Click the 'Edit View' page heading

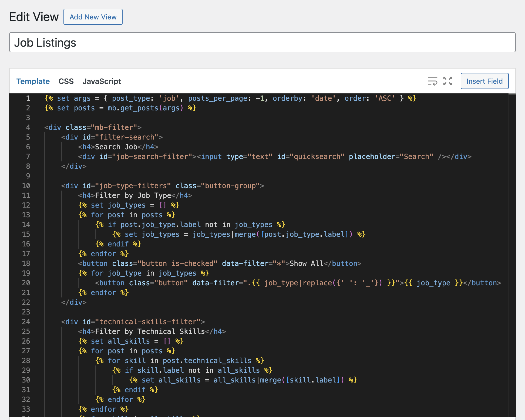(x=34, y=17)
